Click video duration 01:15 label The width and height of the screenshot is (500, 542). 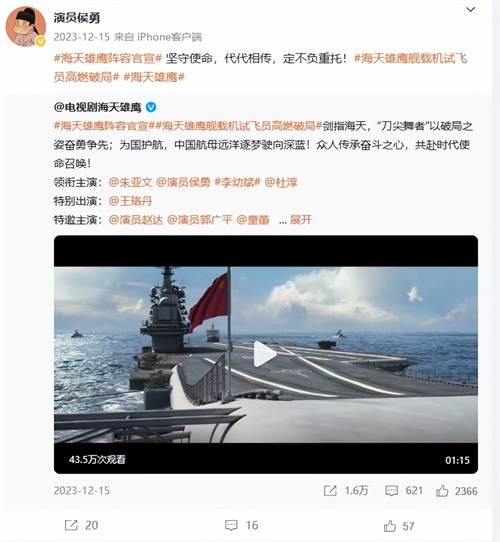pyautogui.click(x=457, y=460)
